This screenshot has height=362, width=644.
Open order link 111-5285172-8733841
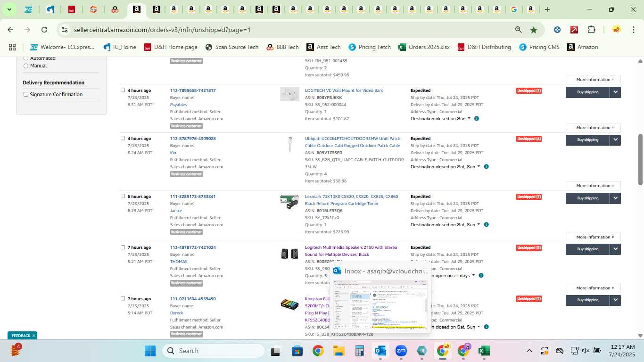[193, 197]
